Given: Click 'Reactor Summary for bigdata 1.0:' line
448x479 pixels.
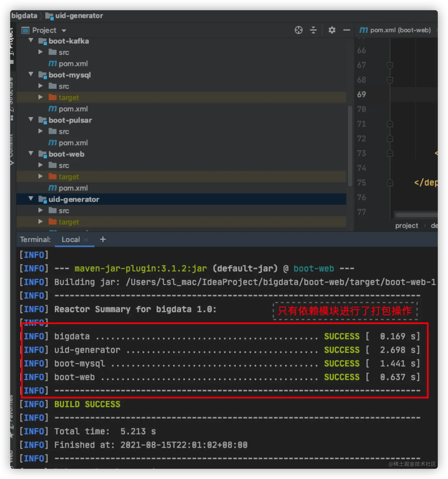Looking at the screenshot, I should [x=135, y=309].
